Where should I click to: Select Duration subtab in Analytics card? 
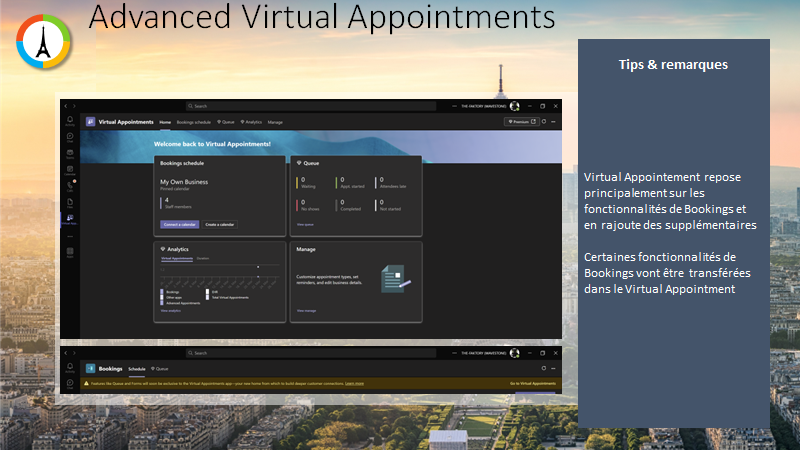[203, 259]
